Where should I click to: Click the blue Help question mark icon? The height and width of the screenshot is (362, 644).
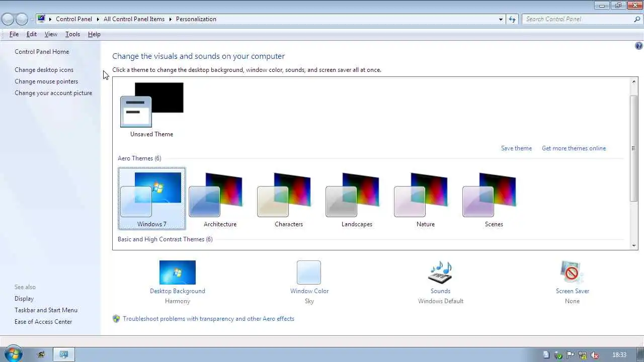tap(638, 46)
